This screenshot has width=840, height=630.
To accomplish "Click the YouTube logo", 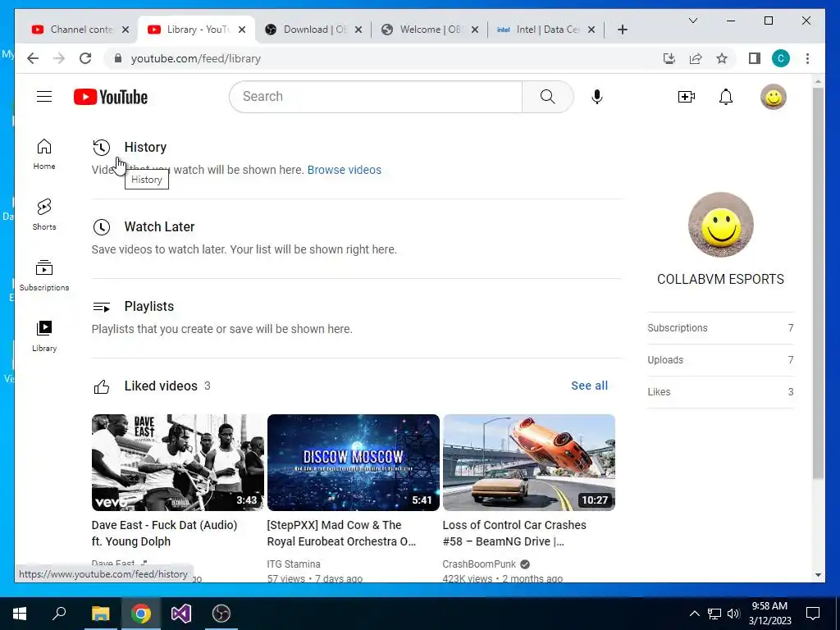I will [x=111, y=97].
